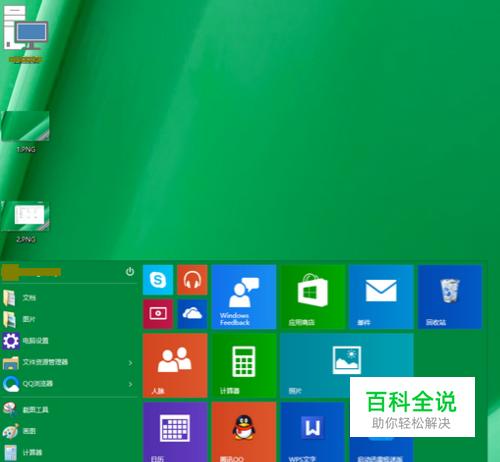Image resolution: width=500 pixels, height=462 pixels.
Task: Open the OneDrive cloud tile
Action: coord(192,314)
